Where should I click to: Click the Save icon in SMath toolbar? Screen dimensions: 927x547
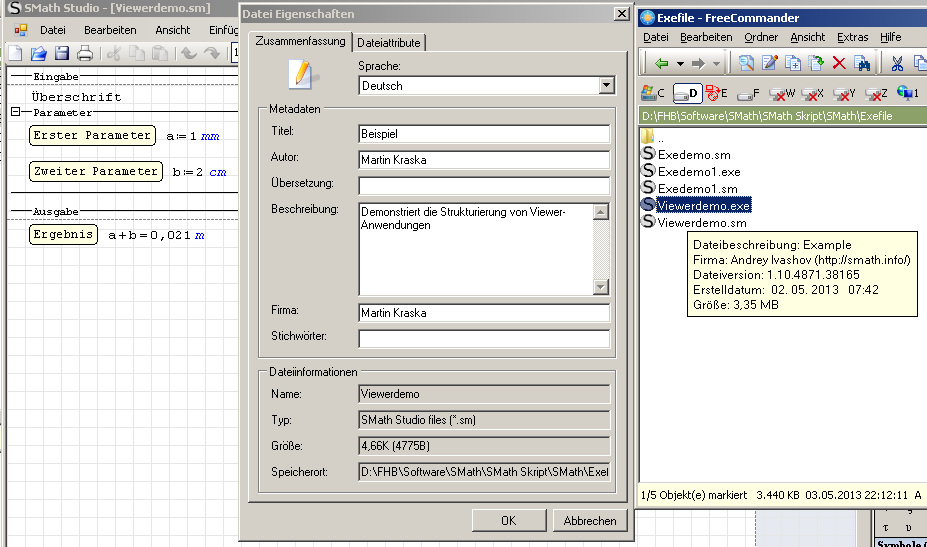(62, 53)
